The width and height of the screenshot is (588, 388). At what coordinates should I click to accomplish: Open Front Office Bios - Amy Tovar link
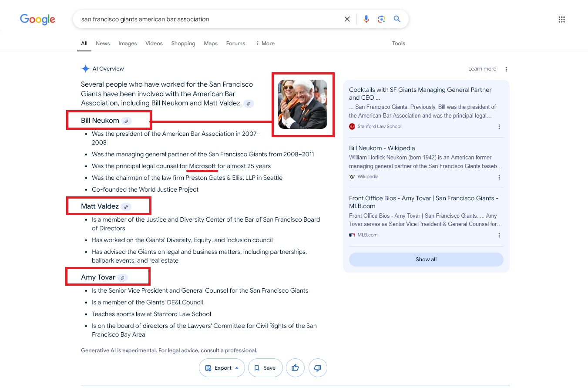click(423, 202)
